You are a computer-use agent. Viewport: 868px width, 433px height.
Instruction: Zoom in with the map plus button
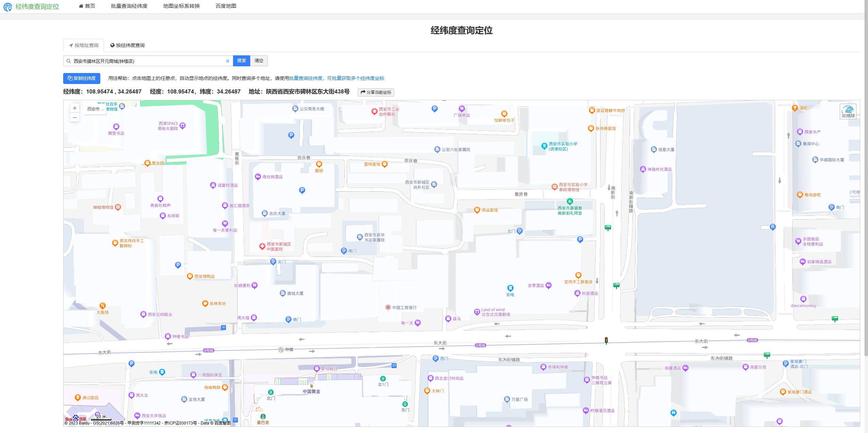coord(75,108)
